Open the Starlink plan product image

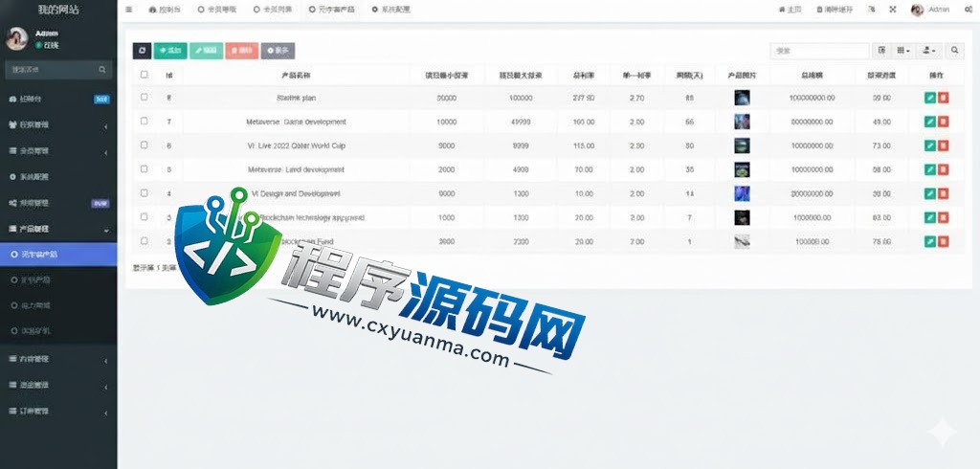742,98
